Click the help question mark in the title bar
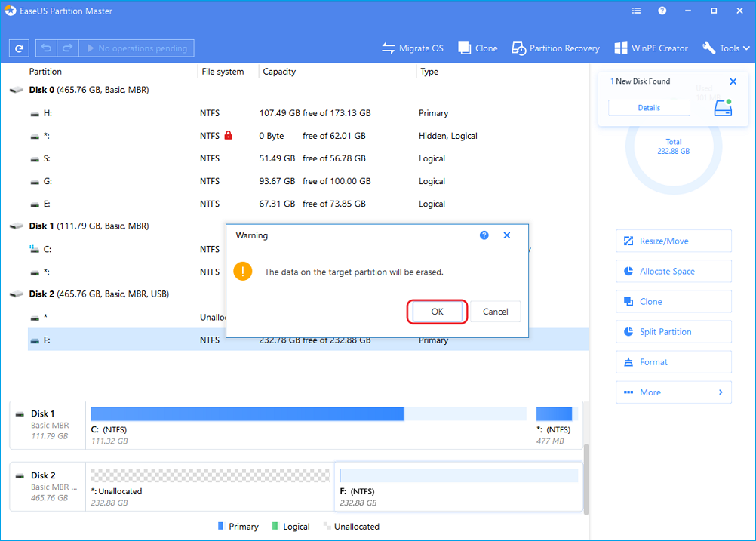The width and height of the screenshot is (756, 541). coord(662,11)
